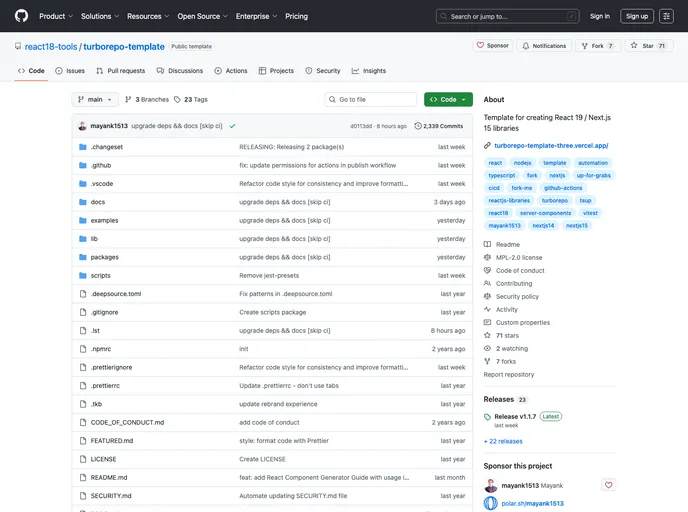Open the Notifications bell button
The height and width of the screenshot is (512, 688).
pos(544,46)
